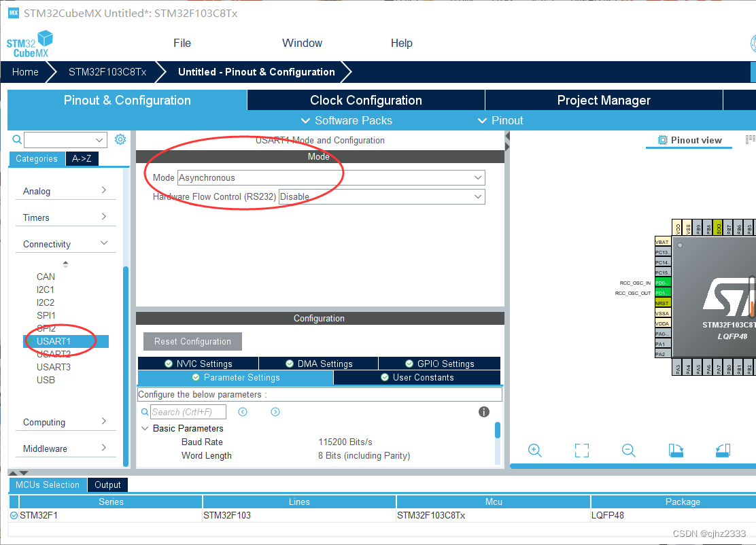Collapse the bottom panel with arrow icons
756x545 pixels.
(x=18, y=473)
